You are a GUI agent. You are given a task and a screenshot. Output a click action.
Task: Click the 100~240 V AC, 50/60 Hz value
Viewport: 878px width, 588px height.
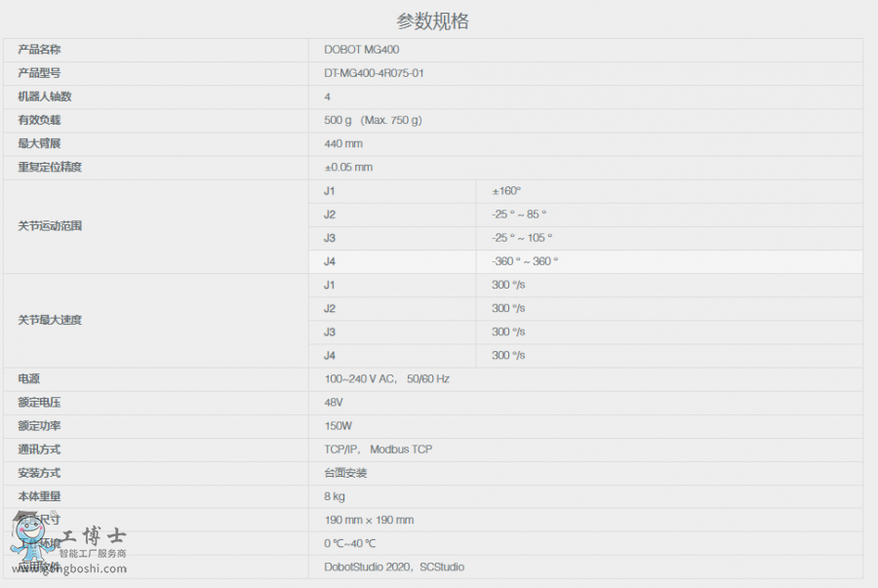(387, 378)
